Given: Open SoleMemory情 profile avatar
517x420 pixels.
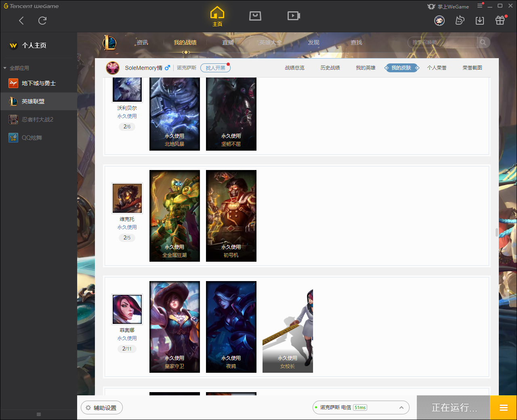Looking at the screenshot, I should [113, 68].
